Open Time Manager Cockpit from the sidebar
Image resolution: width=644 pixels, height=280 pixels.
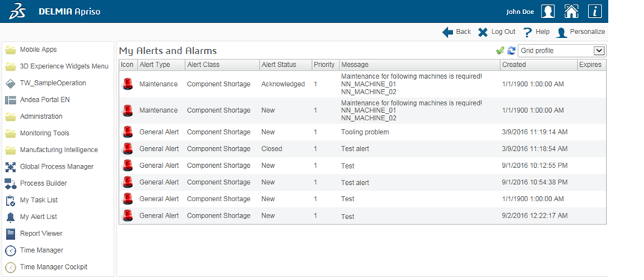(53, 267)
